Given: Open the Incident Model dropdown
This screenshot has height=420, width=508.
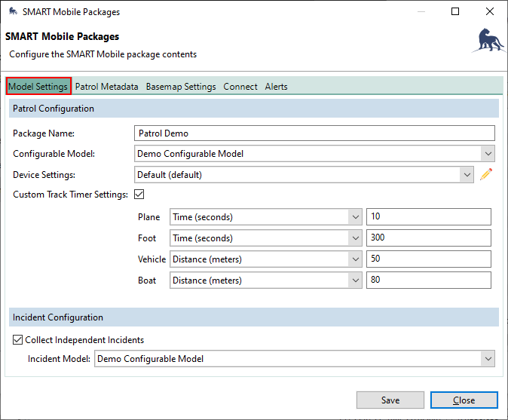Looking at the screenshot, I should 295,359.
